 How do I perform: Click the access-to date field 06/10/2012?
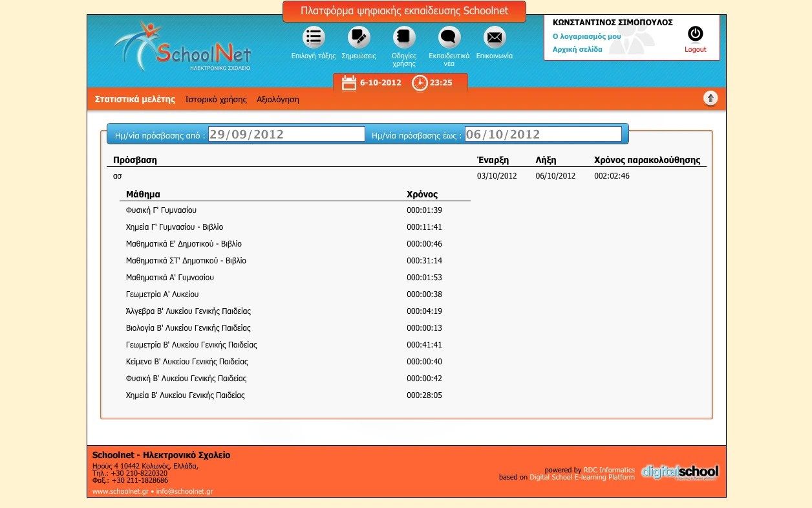point(543,135)
